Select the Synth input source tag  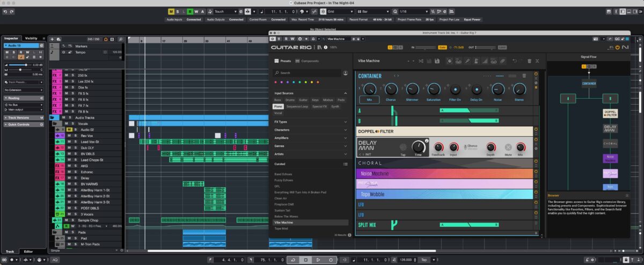335,107
